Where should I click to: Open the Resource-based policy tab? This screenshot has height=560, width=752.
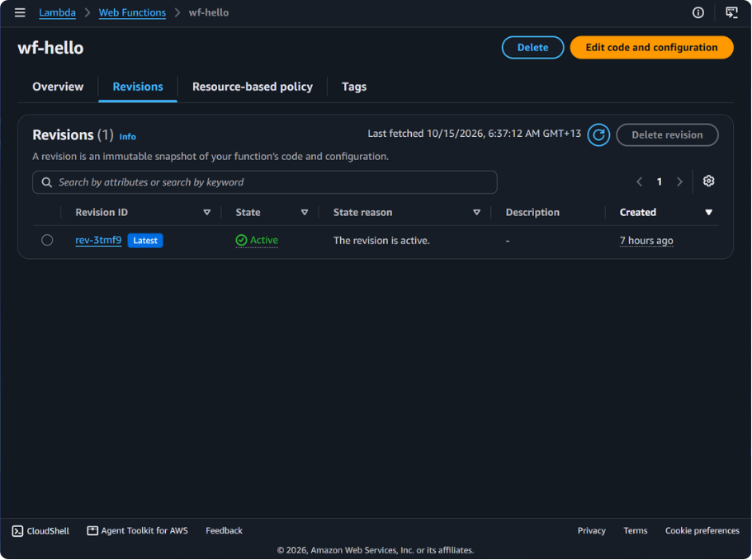(253, 87)
